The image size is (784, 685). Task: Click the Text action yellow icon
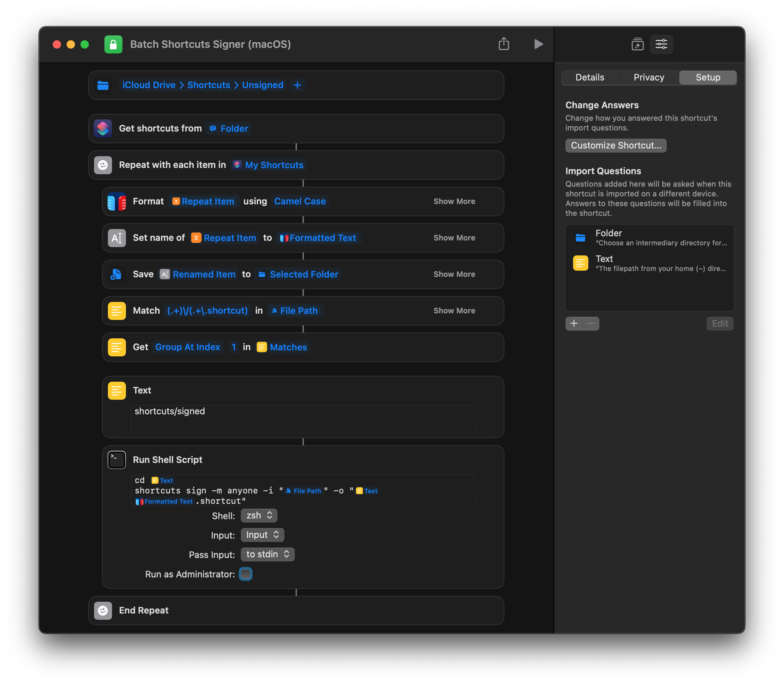117,390
